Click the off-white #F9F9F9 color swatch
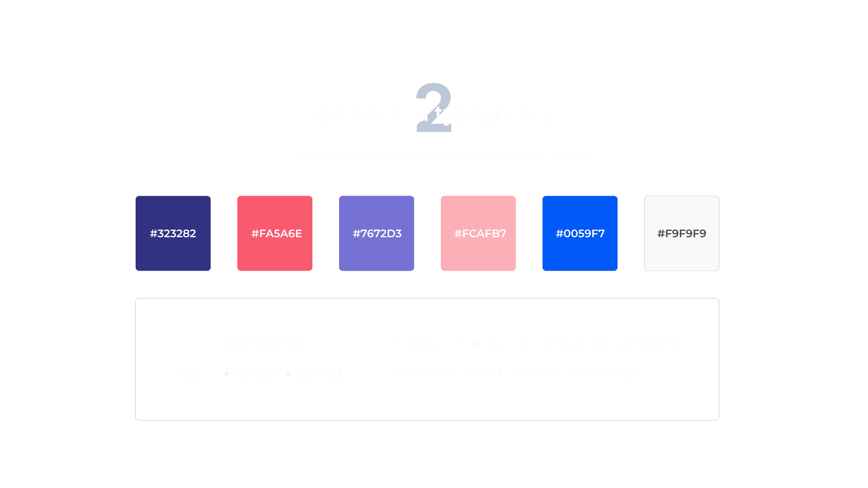Screen dimensions: 868x488 point(681,232)
